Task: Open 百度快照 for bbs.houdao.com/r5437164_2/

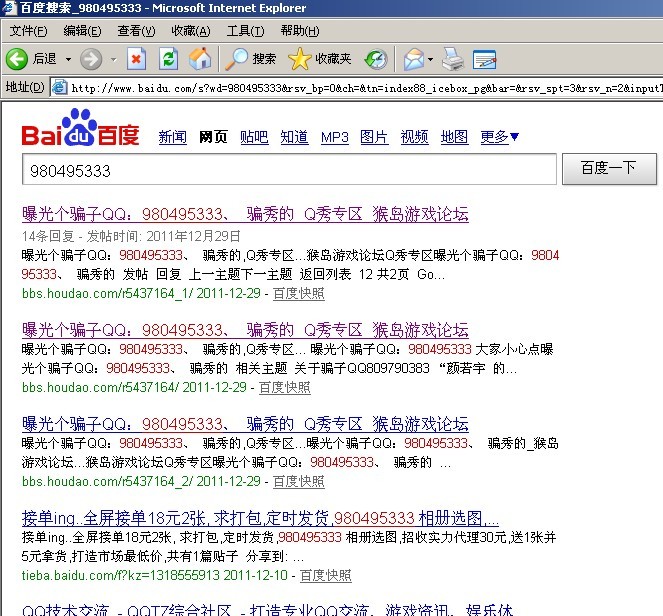Action: point(299,481)
